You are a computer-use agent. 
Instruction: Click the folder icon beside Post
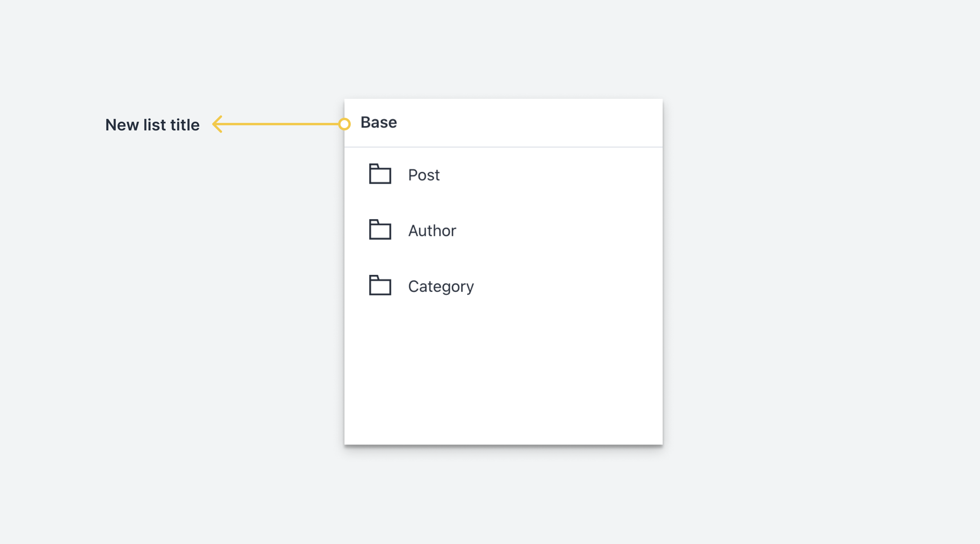pyautogui.click(x=380, y=174)
